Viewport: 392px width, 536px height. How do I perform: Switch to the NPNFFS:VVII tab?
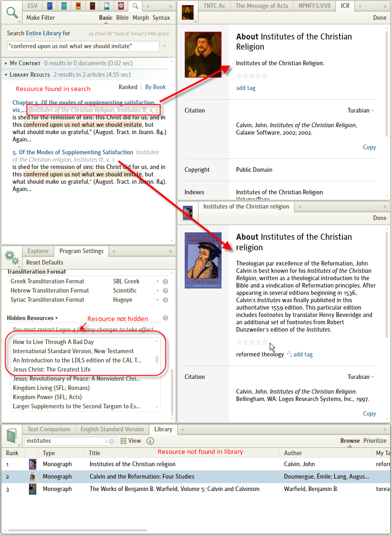coord(314,6)
